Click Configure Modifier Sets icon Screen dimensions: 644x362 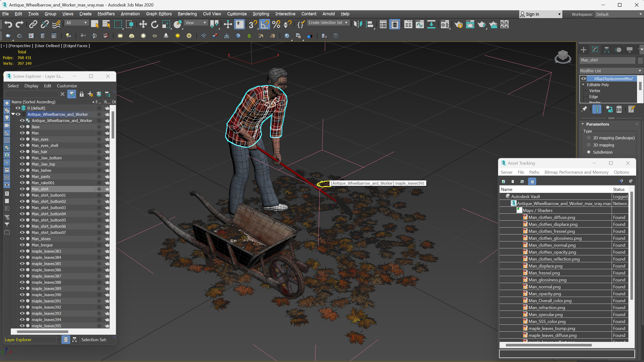[x=631, y=109]
